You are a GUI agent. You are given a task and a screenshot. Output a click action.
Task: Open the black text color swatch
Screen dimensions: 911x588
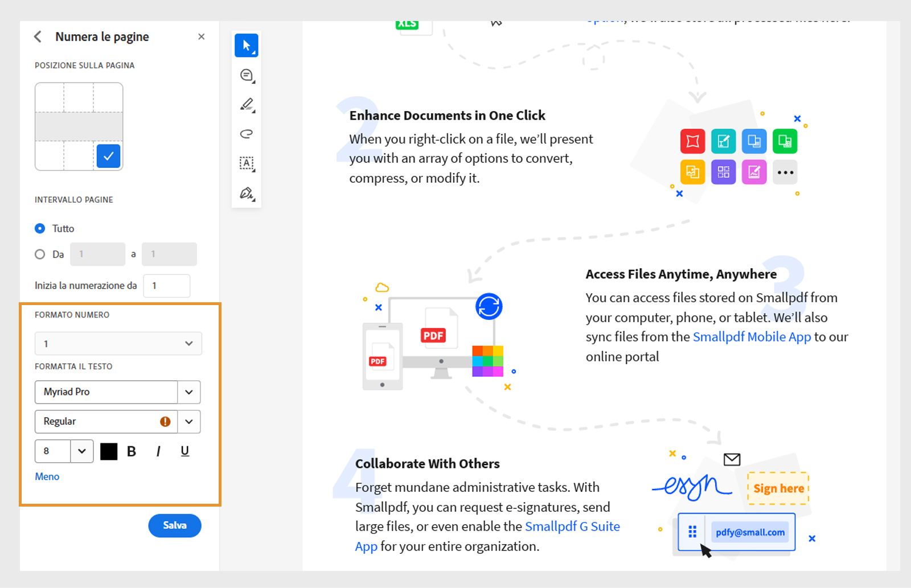point(109,451)
